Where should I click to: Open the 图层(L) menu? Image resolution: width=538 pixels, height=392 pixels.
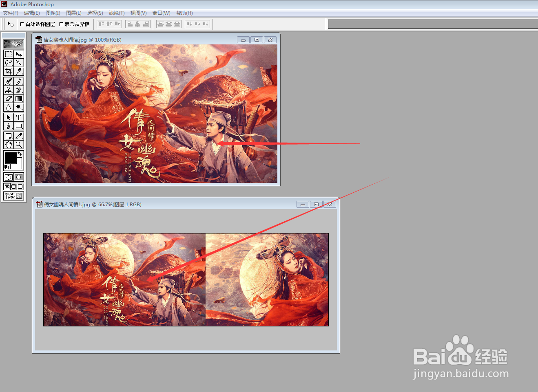click(x=74, y=13)
